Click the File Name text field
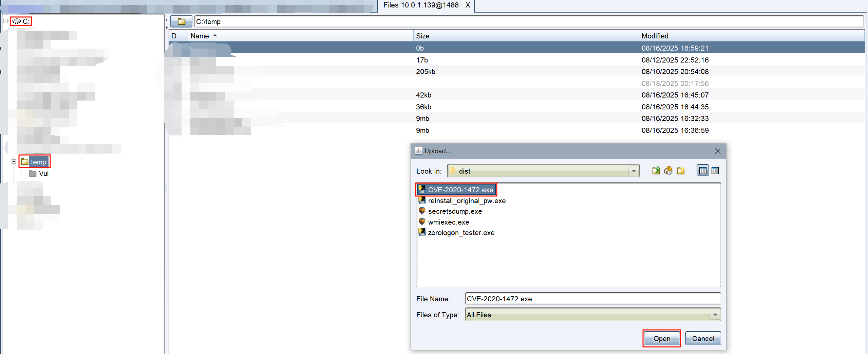The height and width of the screenshot is (354, 868). 592,299
